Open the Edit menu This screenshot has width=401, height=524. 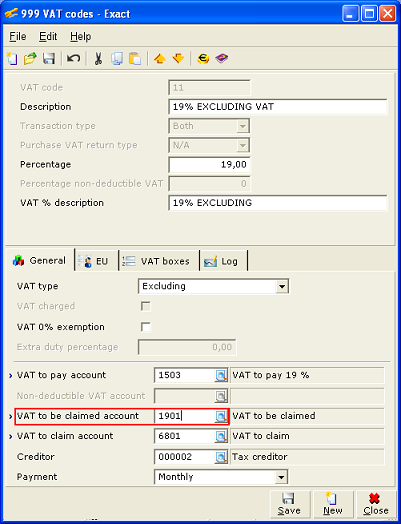click(x=48, y=36)
